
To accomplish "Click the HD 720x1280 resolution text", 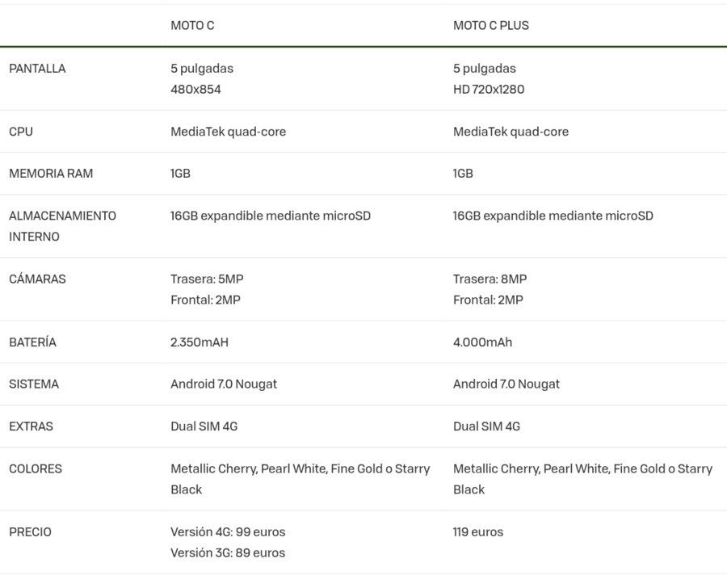I will [x=489, y=90].
